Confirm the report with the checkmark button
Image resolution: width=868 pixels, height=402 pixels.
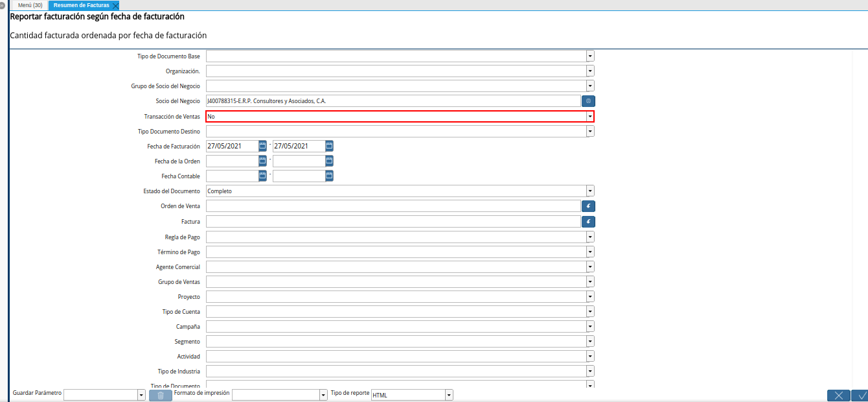[861, 396]
